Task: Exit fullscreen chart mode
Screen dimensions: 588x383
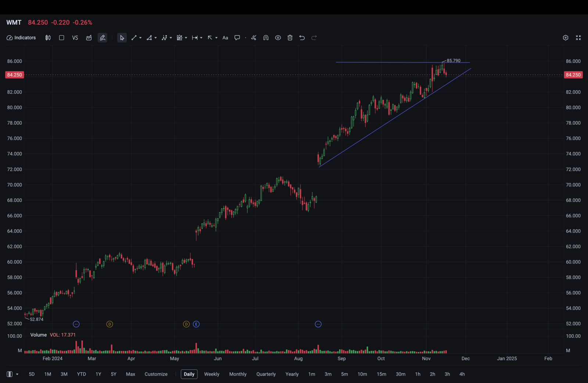Action: 578,38
